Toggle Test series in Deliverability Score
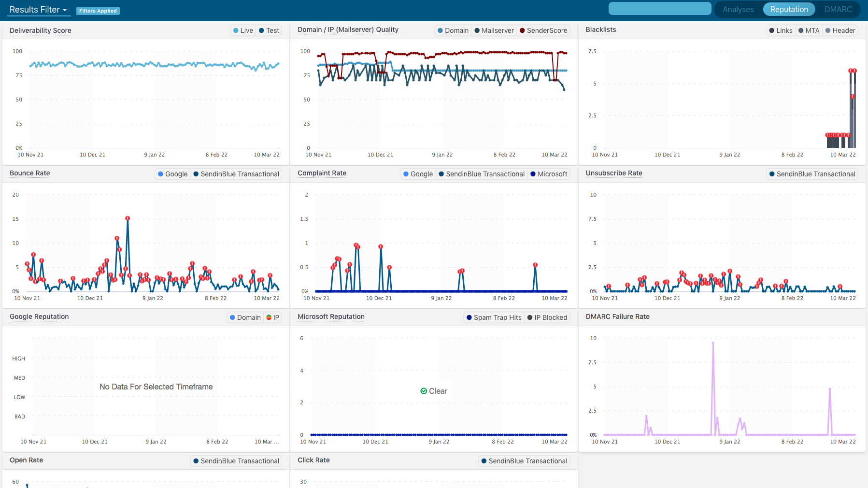Viewport: 868px width, 488px height. coord(269,30)
